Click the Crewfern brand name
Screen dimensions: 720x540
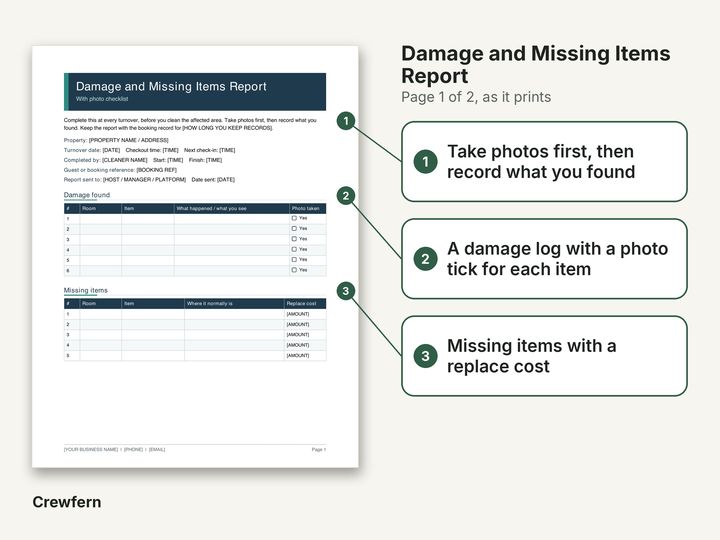coord(67,502)
